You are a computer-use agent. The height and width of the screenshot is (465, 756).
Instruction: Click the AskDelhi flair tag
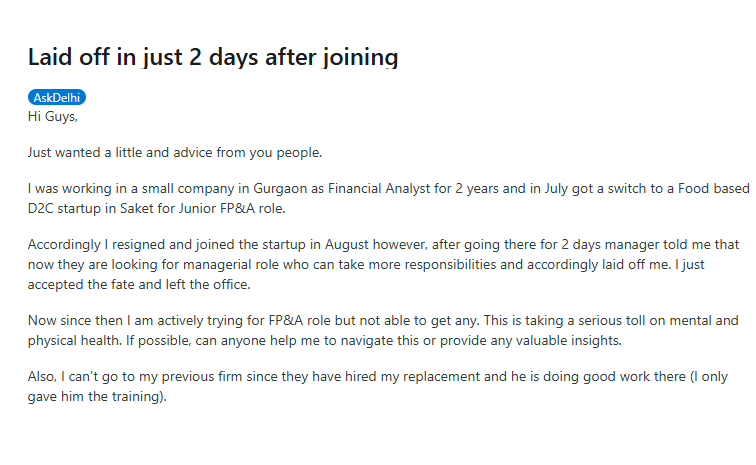tap(57, 97)
